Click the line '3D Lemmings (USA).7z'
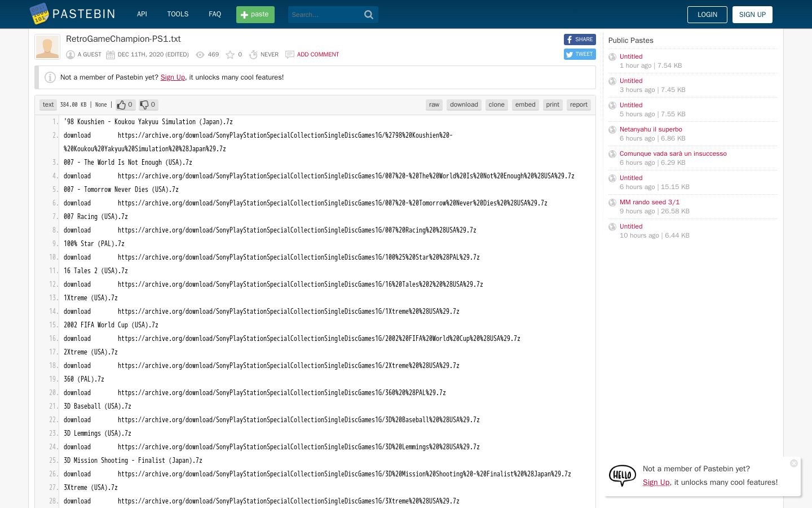812x508 pixels. (x=98, y=433)
